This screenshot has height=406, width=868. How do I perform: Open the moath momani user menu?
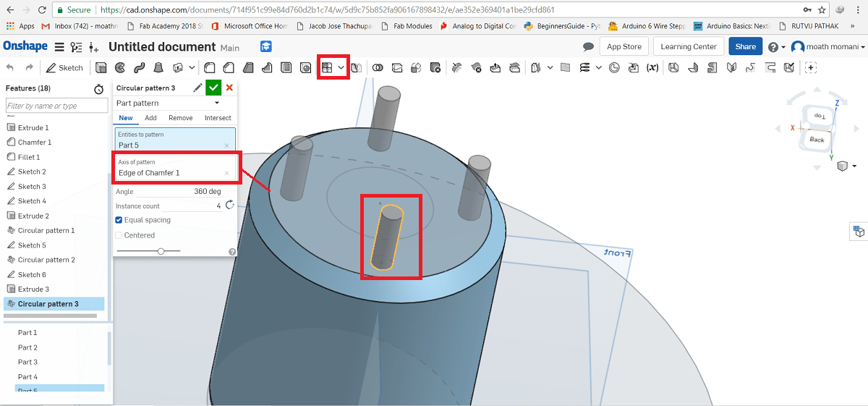click(828, 47)
